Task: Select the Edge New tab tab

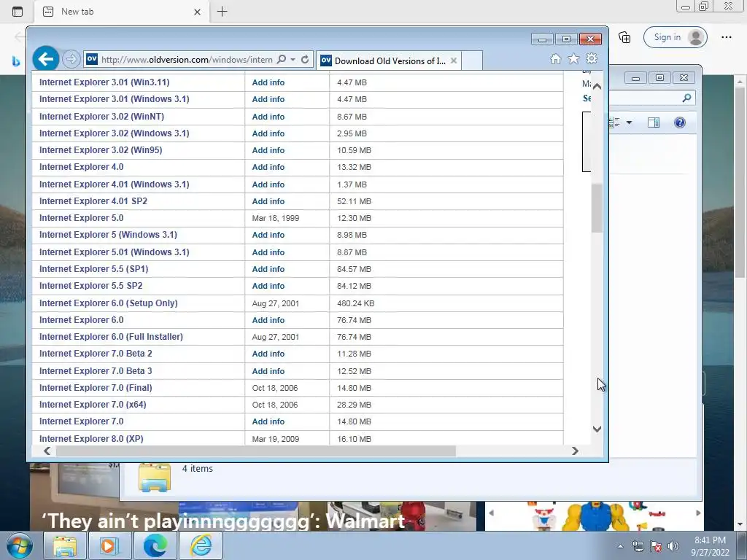Action: point(122,12)
